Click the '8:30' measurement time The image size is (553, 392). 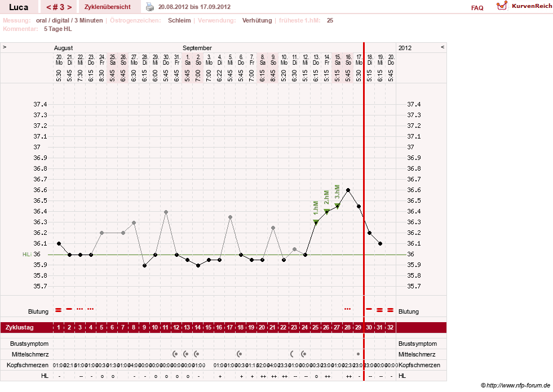pos(101,75)
